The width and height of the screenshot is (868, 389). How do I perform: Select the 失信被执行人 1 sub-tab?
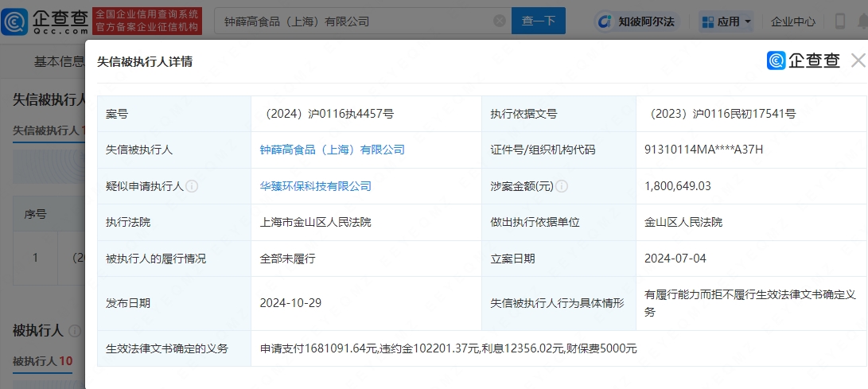pos(50,130)
